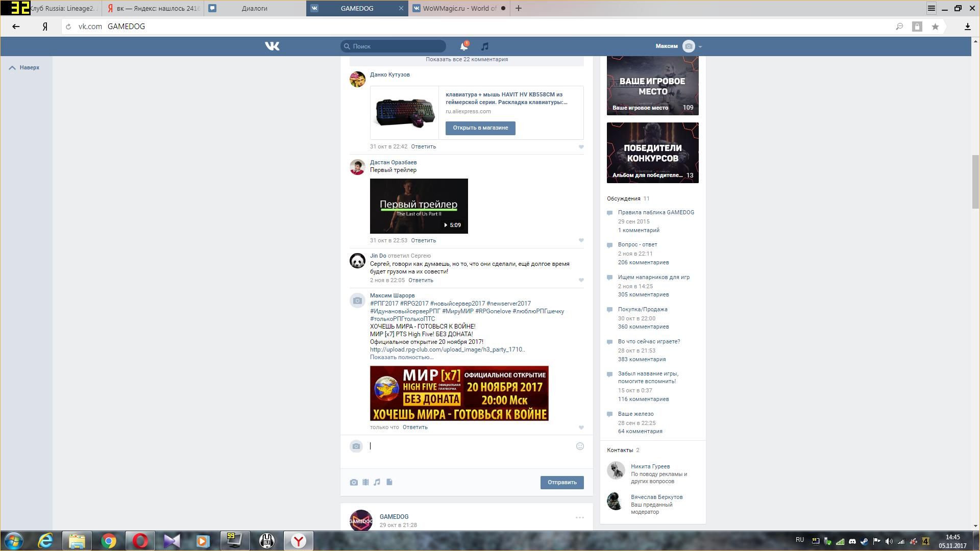Open Вопрос - ответ discussion
This screenshot has height=551, width=980.
pos(638,244)
